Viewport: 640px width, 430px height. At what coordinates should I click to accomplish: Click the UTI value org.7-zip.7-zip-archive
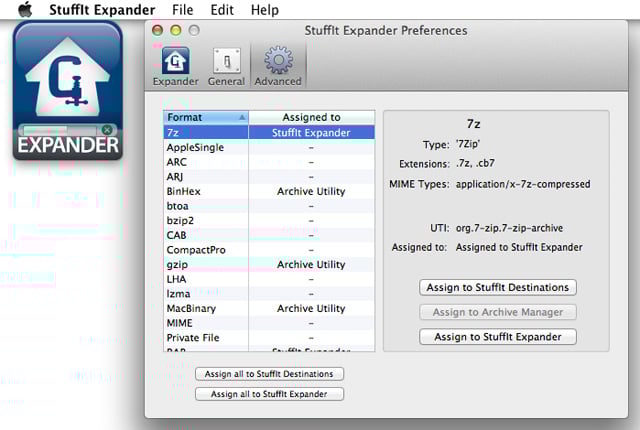click(x=509, y=228)
